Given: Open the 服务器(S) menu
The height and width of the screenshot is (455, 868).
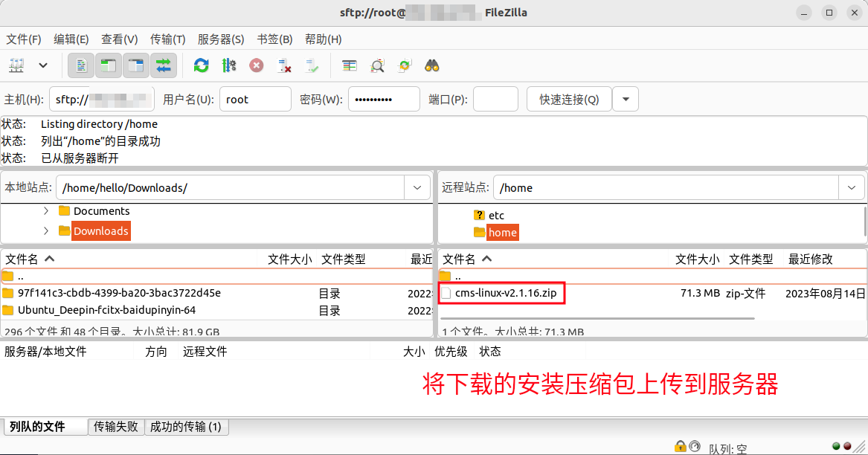Looking at the screenshot, I should tap(221, 39).
